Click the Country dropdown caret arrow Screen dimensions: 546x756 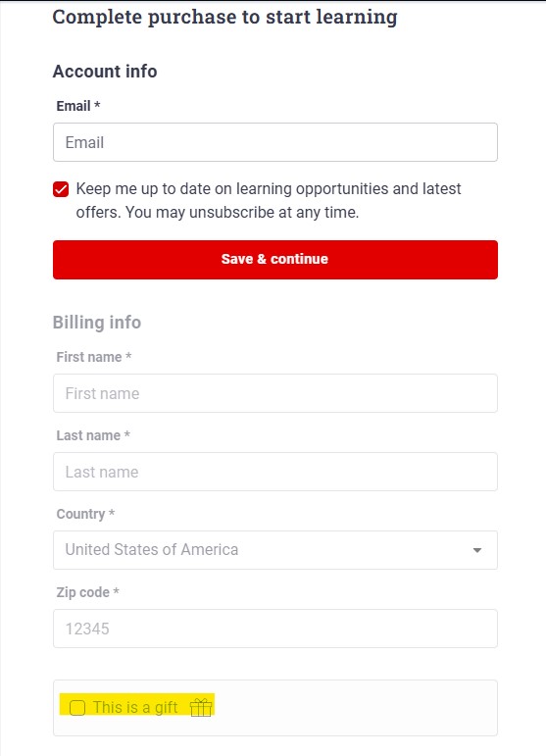click(x=477, y=550)
